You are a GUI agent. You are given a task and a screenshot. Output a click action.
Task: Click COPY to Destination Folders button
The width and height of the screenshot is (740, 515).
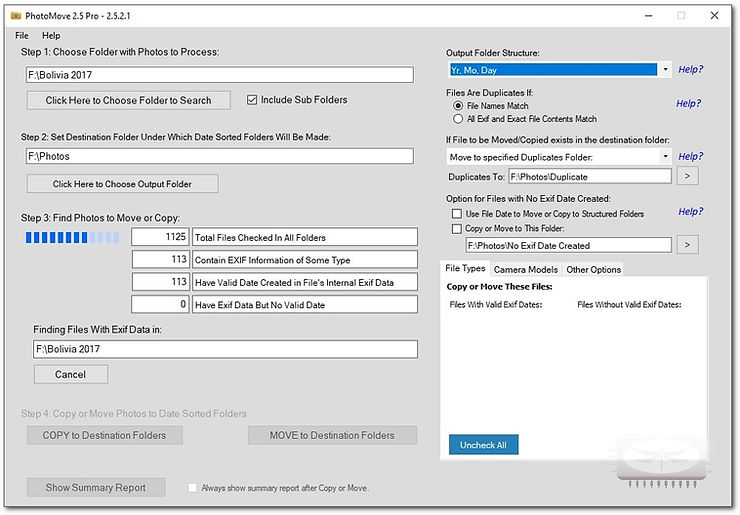pos(104,435)
